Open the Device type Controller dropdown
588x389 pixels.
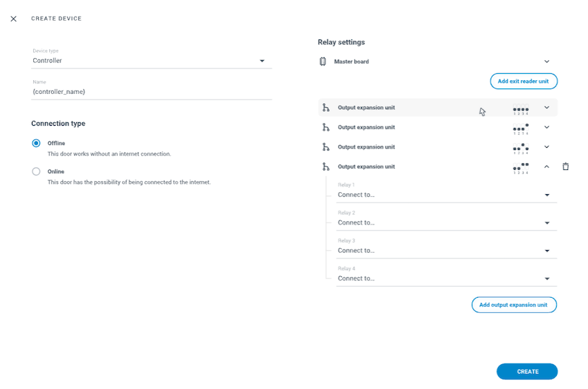click(151, 61)
